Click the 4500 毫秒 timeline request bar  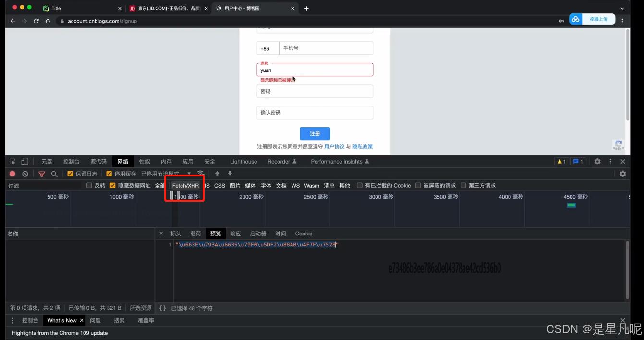pos(571,205)
